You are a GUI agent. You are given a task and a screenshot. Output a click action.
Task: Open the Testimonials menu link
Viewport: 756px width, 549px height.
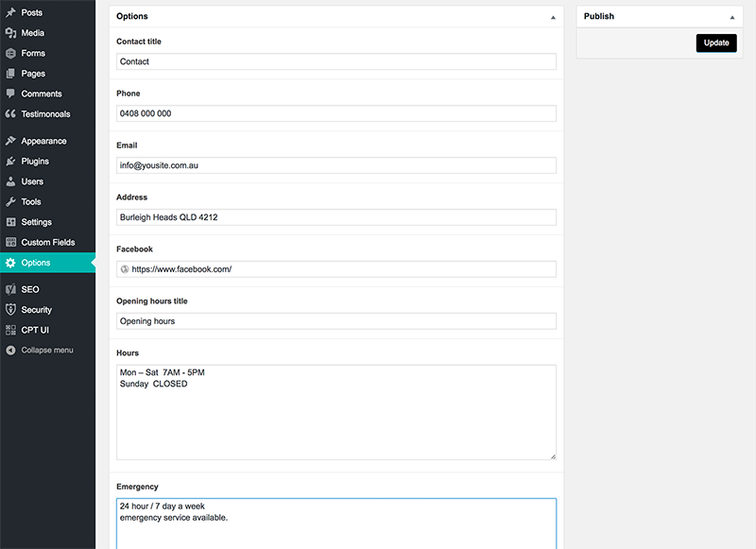pyautogui.click(x=45, y=114)
